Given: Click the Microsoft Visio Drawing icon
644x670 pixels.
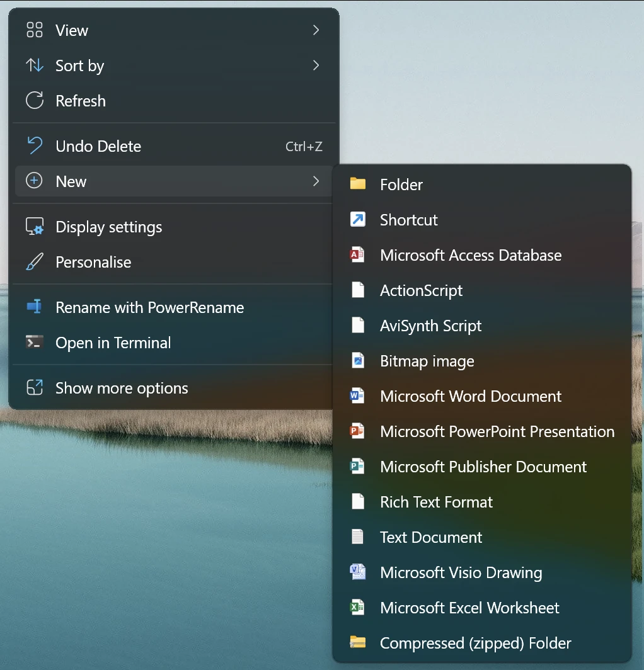Looking at the screenshot, I should pyautogui.click(x=357, y=572).
